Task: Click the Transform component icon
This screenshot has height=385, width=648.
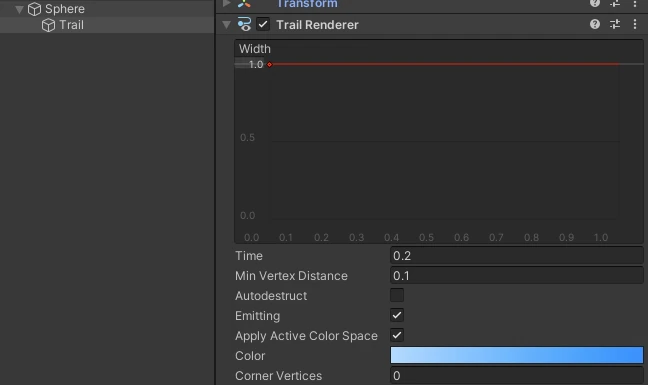Action: tap(244, 4)
